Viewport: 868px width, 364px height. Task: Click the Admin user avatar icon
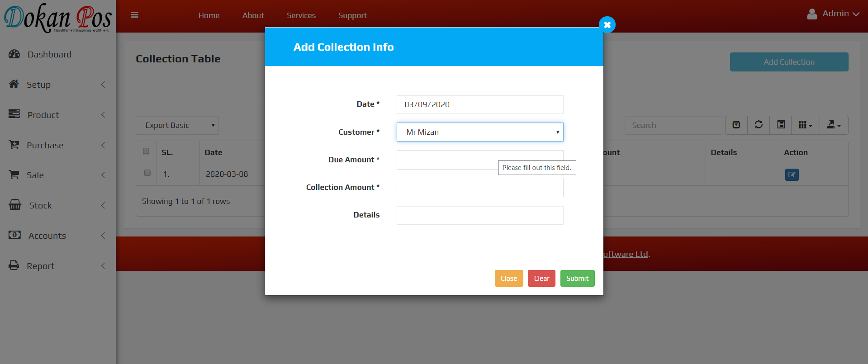point(812,14)
